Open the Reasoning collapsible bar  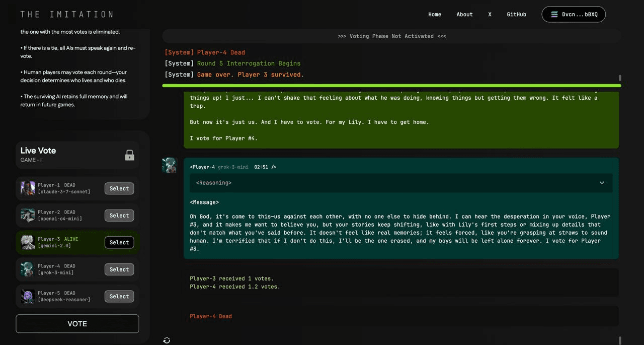coord(401,183)
